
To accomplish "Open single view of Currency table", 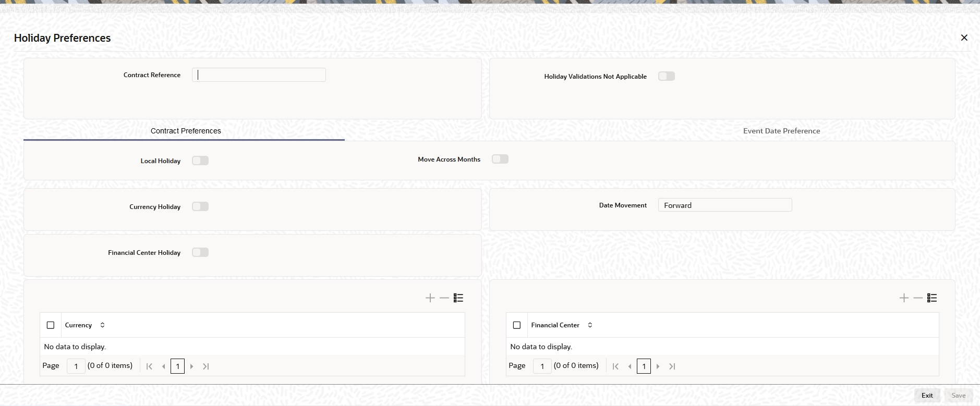I will tap(458, 298).
